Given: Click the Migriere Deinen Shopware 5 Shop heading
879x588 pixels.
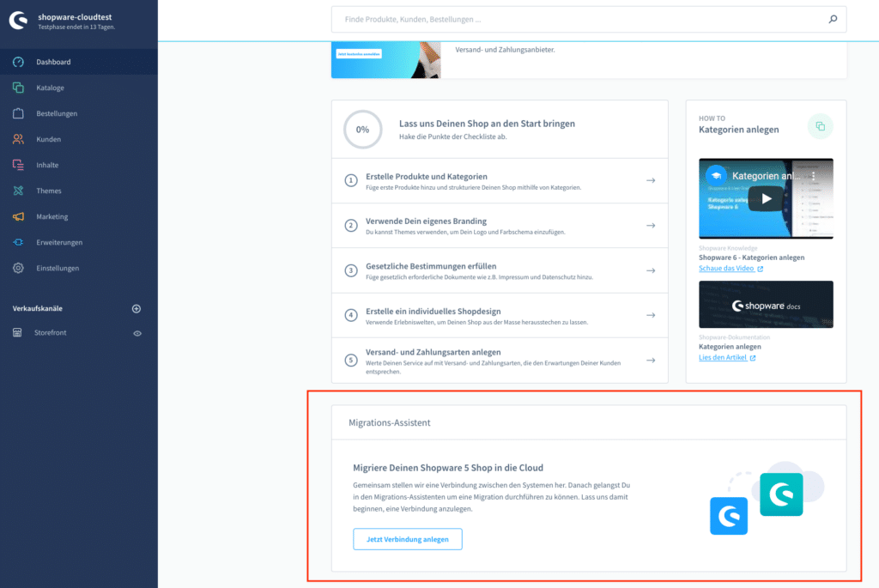Looking at the screenshot, I should click(x=448, y=468).
